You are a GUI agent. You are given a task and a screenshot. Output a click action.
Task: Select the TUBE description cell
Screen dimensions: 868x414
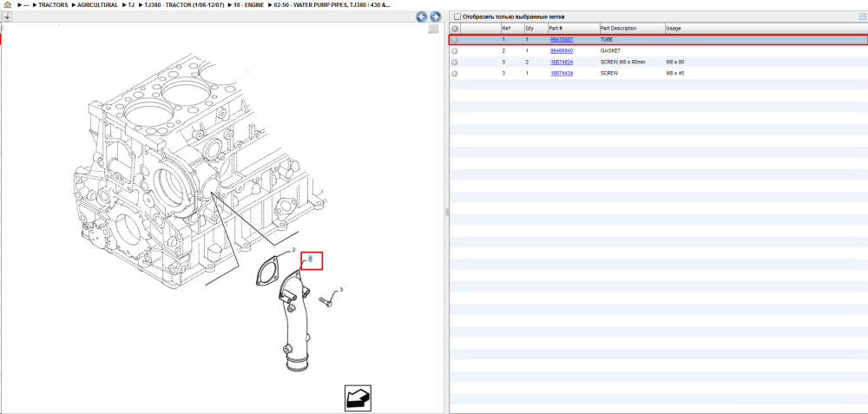pyautogui.click(x=607, y=40)
